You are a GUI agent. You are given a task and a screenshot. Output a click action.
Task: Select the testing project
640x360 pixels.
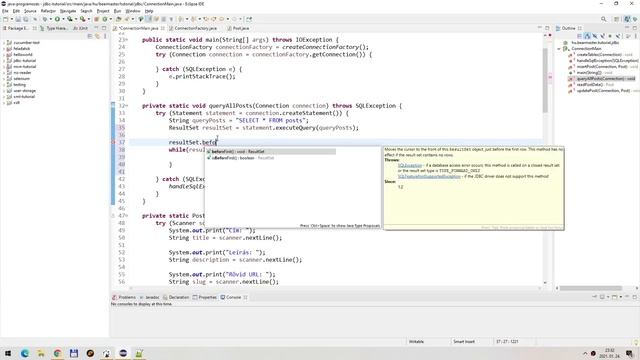19,84
